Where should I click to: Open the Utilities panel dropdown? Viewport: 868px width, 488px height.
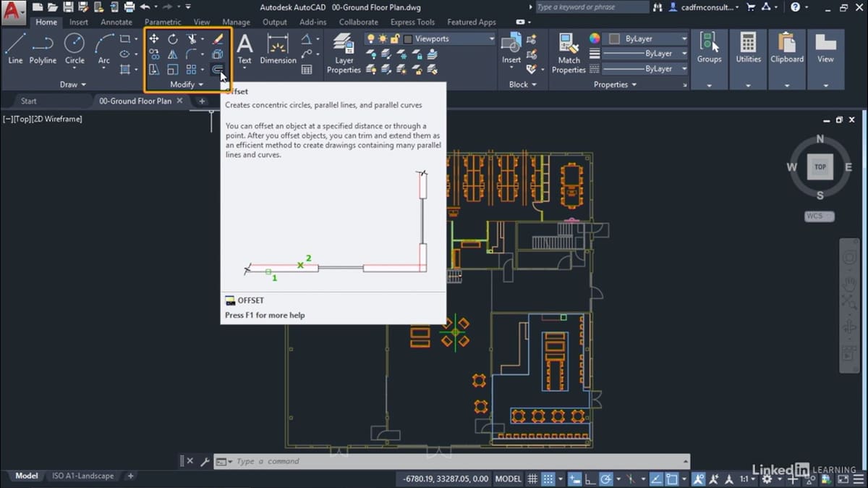748,85
